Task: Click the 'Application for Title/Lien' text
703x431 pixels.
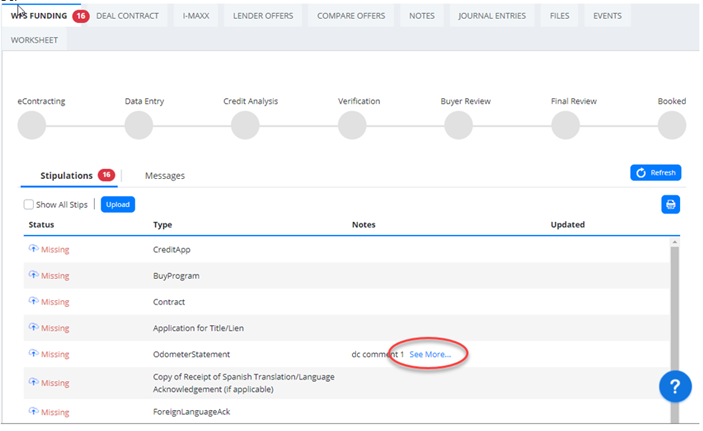Action: point(198,328)
